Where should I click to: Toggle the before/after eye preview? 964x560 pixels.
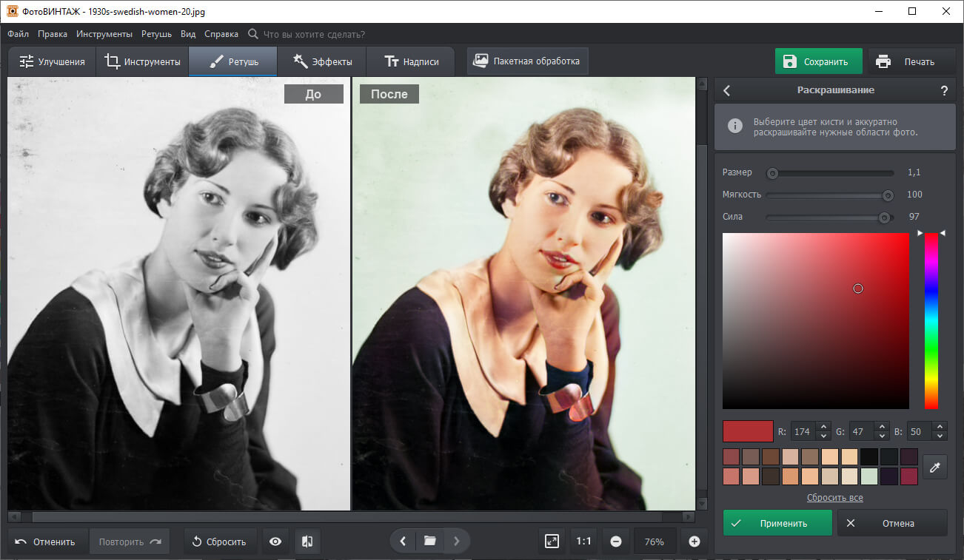point(275,541)
